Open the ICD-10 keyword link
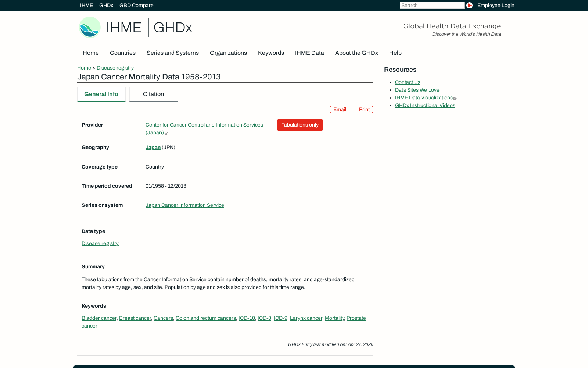588x368 pixels. (x=247, y=318)
